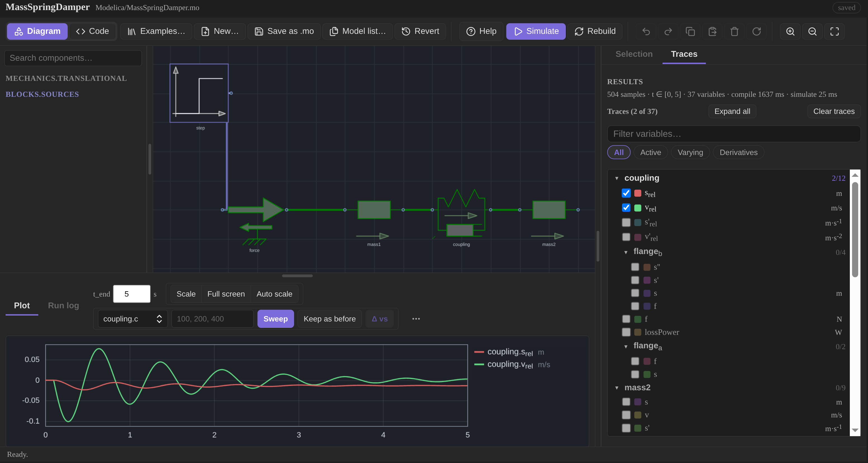Image resolution: width=868 pixels, height=463 pixels.
Task: Click the Filter variables input field
Action: click(x=734, y=134)
